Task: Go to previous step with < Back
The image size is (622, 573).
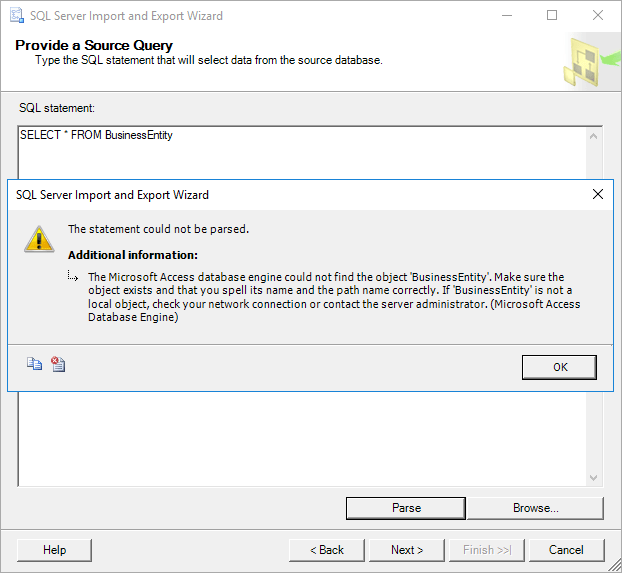Action: (x=326, y=550)
